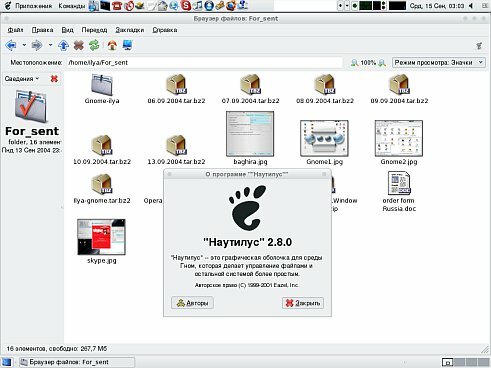Select the ilya-gnome.tar.bz2 archive icon
Screen dimensions: 491x368
(x=102, y=184)
